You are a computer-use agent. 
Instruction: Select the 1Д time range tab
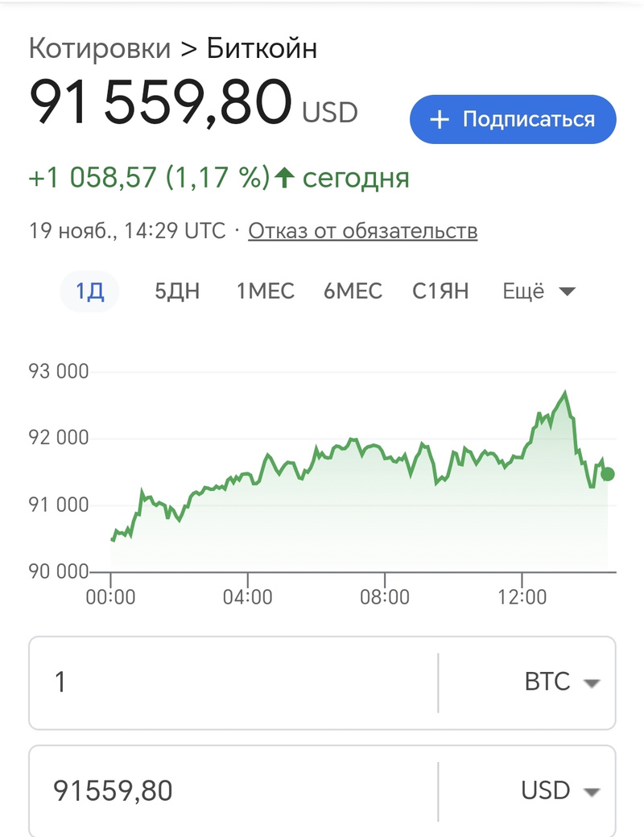(90, 291)
